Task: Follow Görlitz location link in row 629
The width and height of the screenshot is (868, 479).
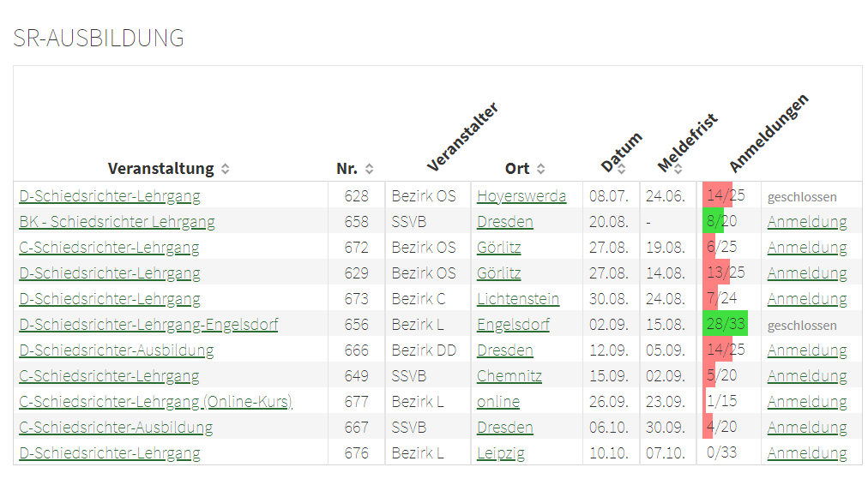Action: click(x=499, y=273)
